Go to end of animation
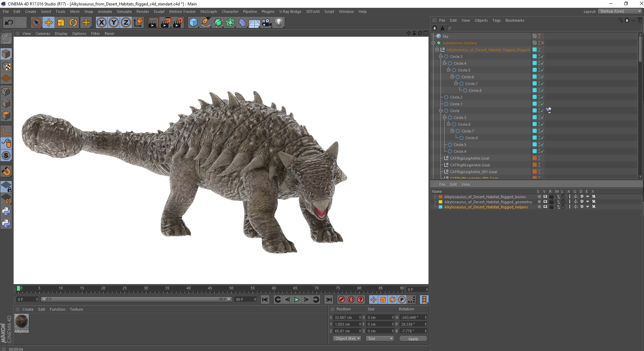 coord(328,300)
